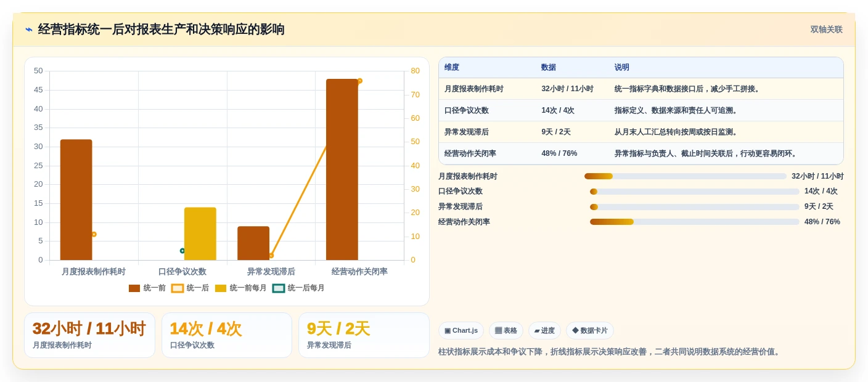Click the 经营动作关闭率 progress bar

point(695,222)
